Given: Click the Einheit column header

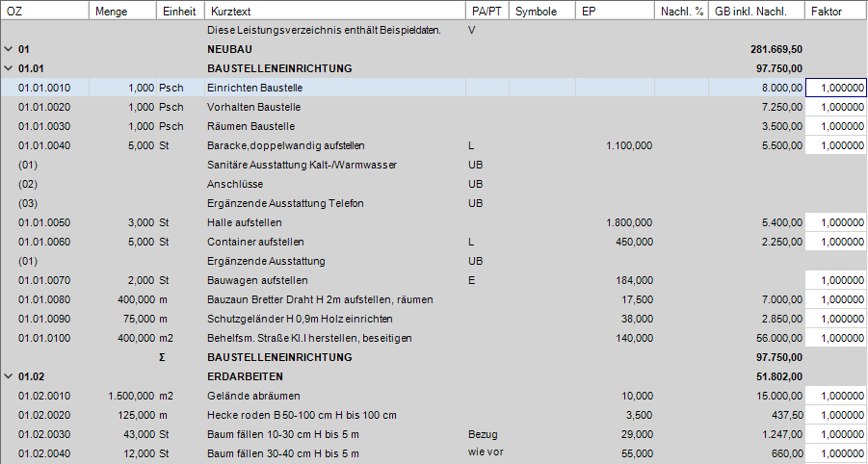Looking at the screenshot, I should pos(180,11).
